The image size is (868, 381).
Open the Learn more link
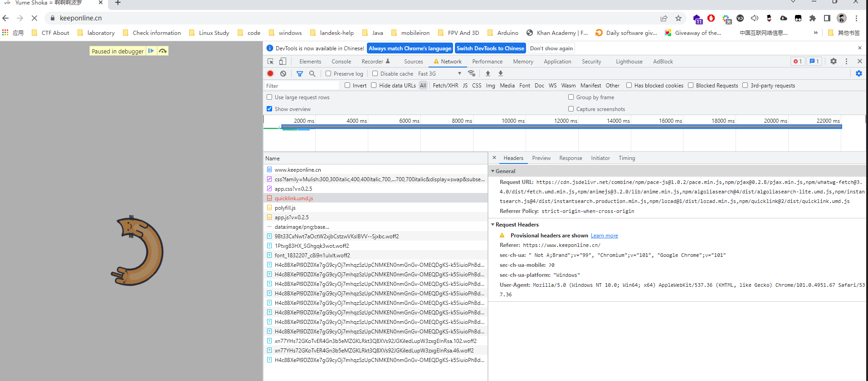pos(604,236)
